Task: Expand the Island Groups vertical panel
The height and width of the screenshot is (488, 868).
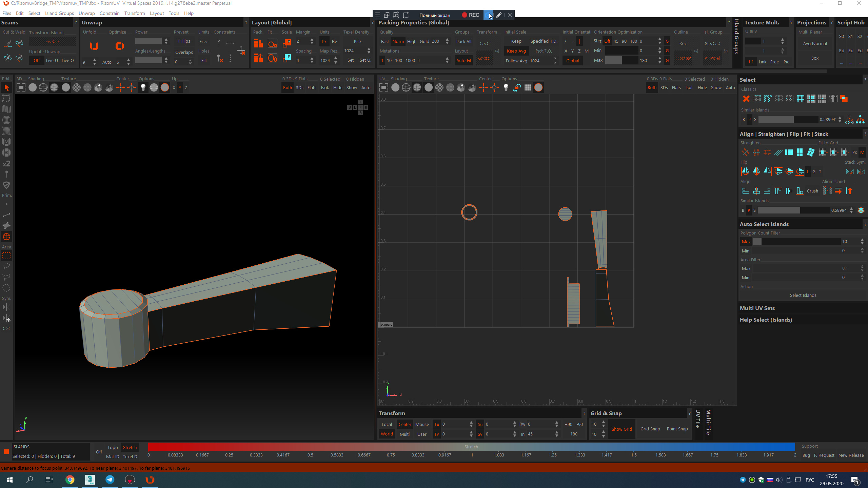Action: pos(736,37)
